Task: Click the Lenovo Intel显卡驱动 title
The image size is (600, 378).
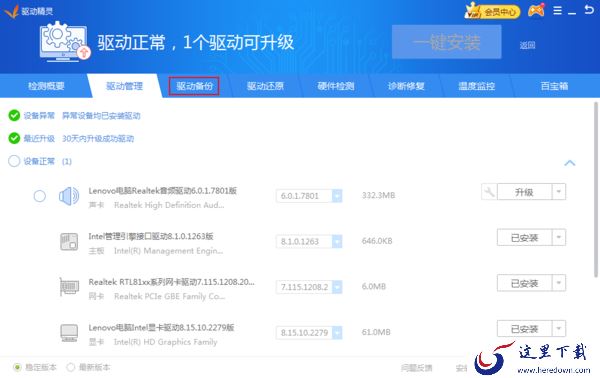Action: [x=161, y=327]
